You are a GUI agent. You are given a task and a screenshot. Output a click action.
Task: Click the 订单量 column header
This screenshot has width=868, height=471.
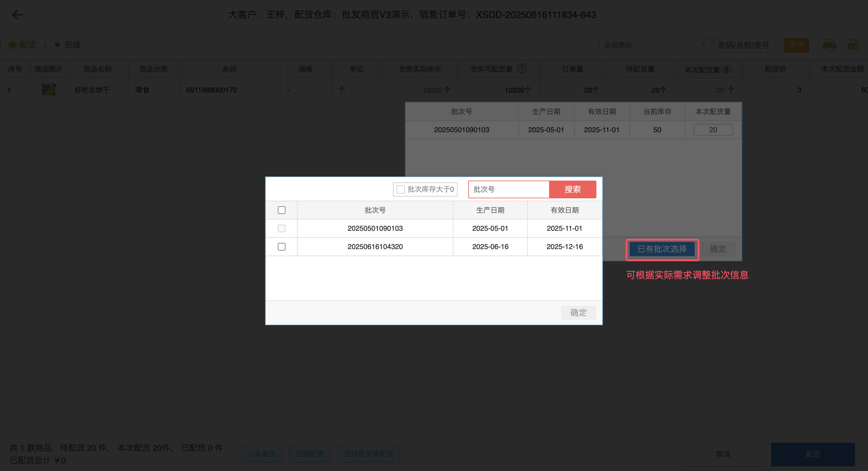[572, 69]
